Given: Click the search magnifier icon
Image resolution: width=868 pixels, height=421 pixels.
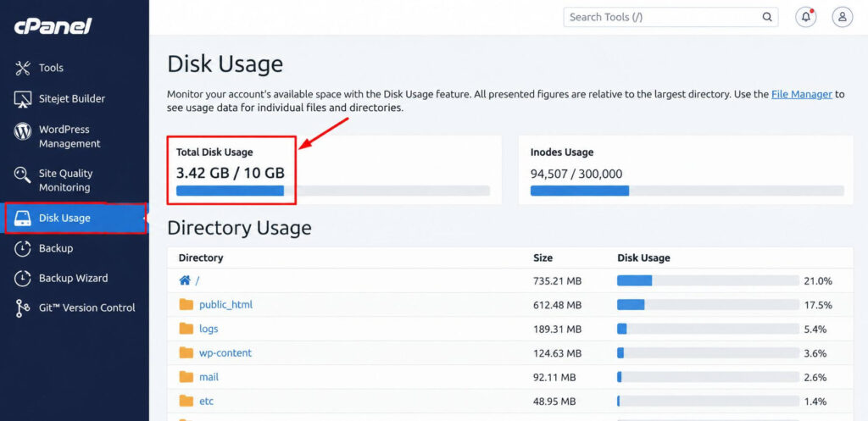Looking at the screenshot, I should [766, 17].
